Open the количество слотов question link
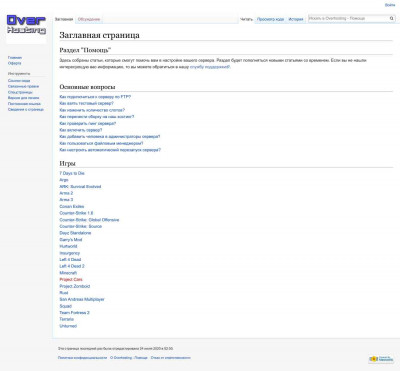This screenshot has width=400, height=371. 92,110
